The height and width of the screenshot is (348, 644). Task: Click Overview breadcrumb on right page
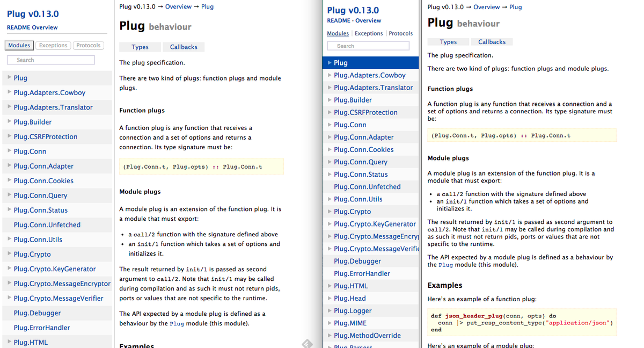click(x=487, y=7)
